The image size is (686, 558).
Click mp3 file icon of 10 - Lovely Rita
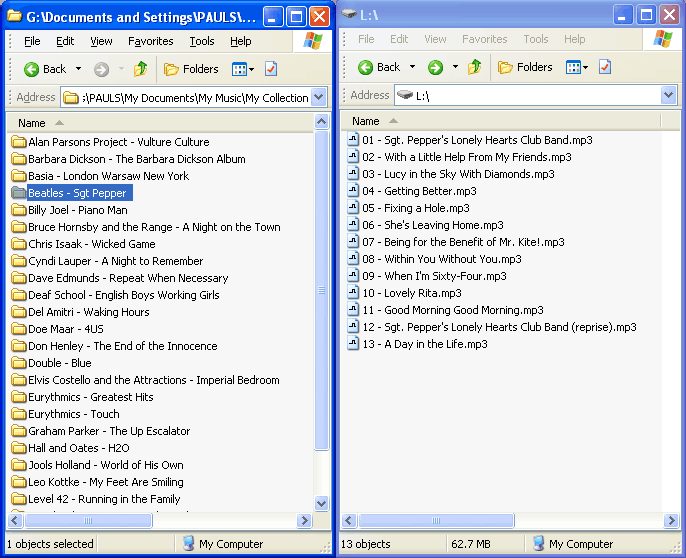tap(353, 292)
